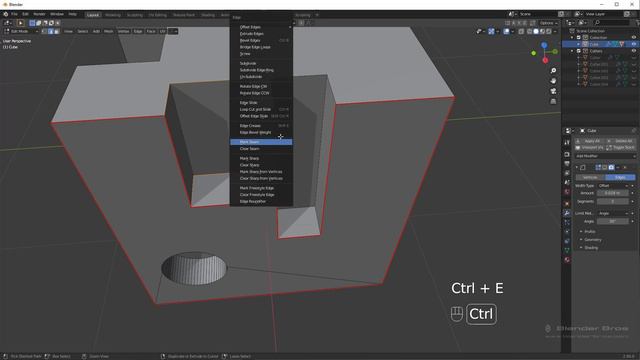This screenshot has width=640, height=360.
Task: Open the File menu
Action: pyautogui.click(x=14, y=14)
